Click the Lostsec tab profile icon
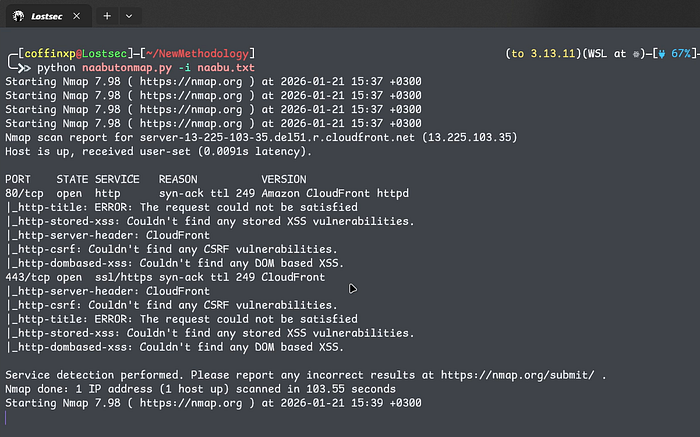 click(x=18, y=16)
